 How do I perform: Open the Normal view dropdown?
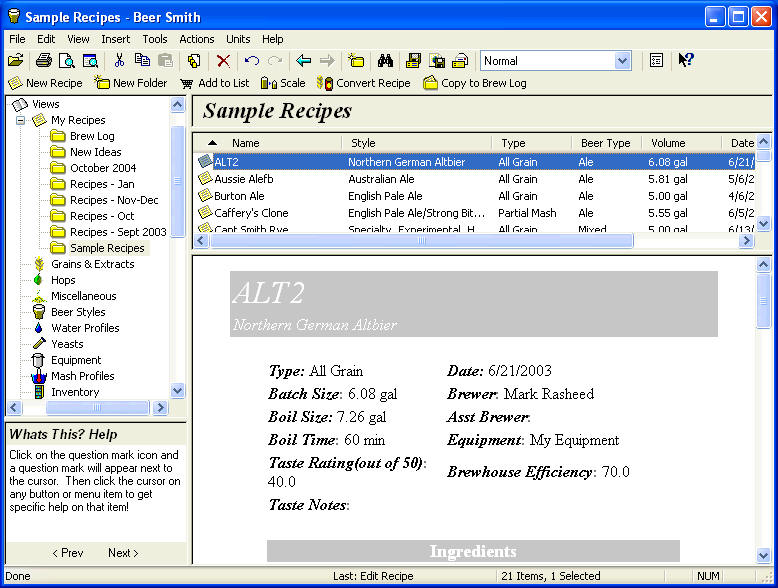pos(622,61)
